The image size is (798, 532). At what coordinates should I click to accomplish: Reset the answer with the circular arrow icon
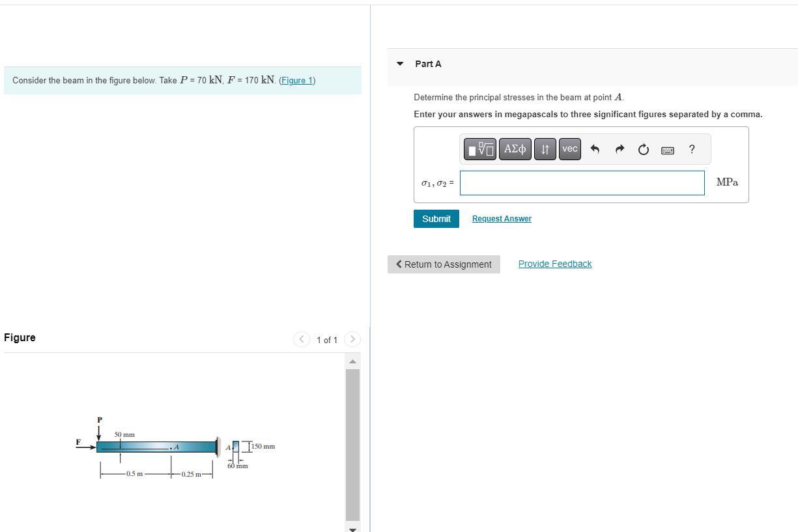[644, 149]
